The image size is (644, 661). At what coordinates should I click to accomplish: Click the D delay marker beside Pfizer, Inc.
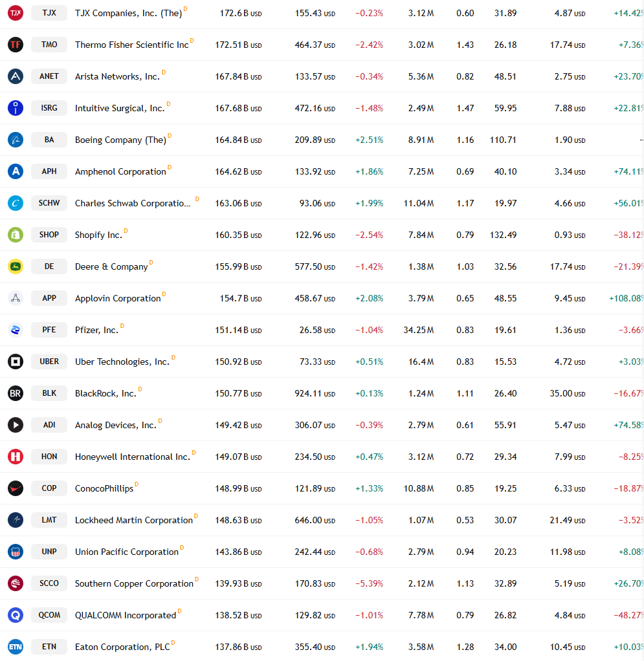pyautogui.click(x=122, y=326)
